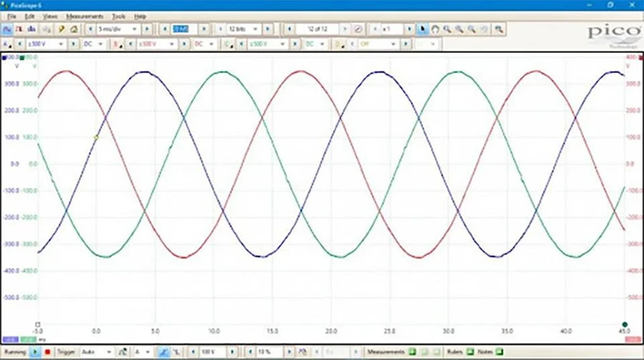Click the hand drag tool

(435, 29)
